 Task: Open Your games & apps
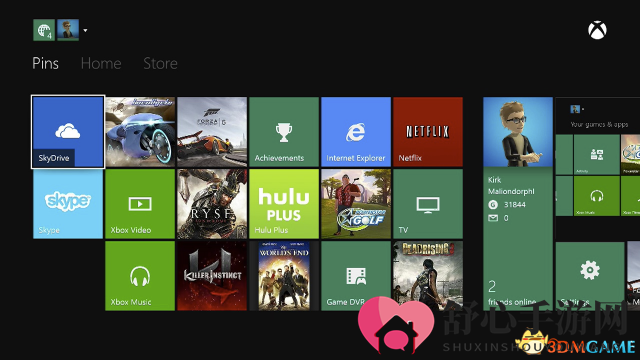click(x=599, y=124)
